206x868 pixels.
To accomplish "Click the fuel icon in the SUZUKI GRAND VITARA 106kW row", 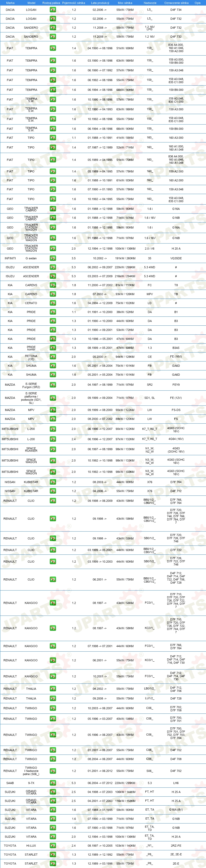I will [53, 792].
